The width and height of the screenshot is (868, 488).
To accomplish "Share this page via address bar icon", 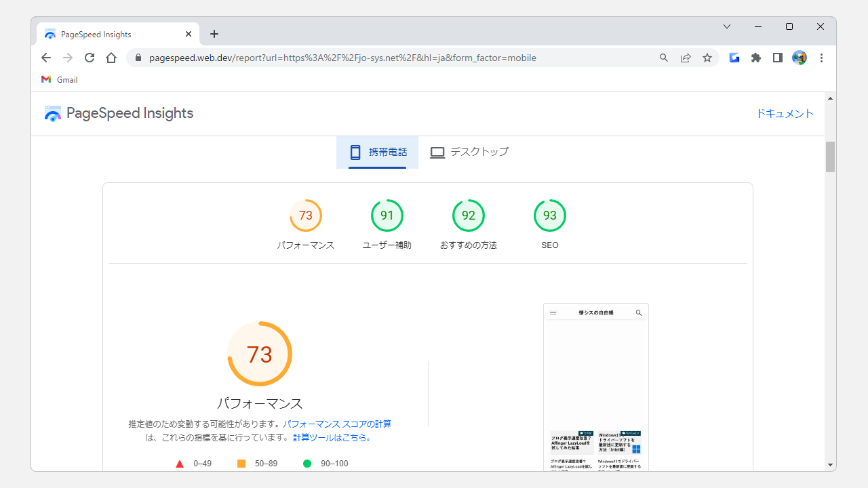I will (686, 58).
